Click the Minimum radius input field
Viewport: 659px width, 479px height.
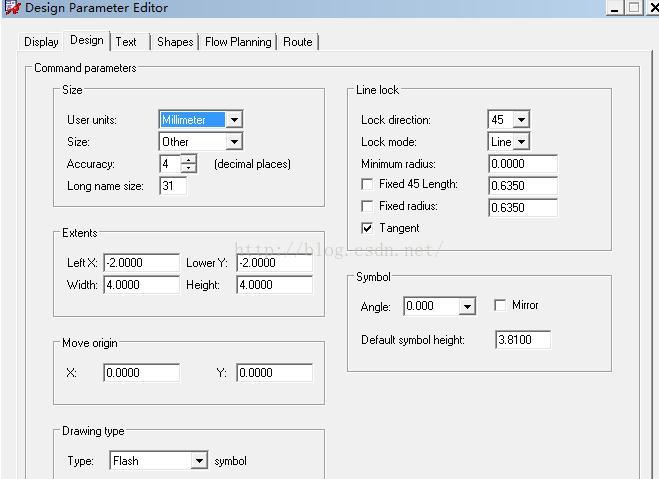[522, 164]
